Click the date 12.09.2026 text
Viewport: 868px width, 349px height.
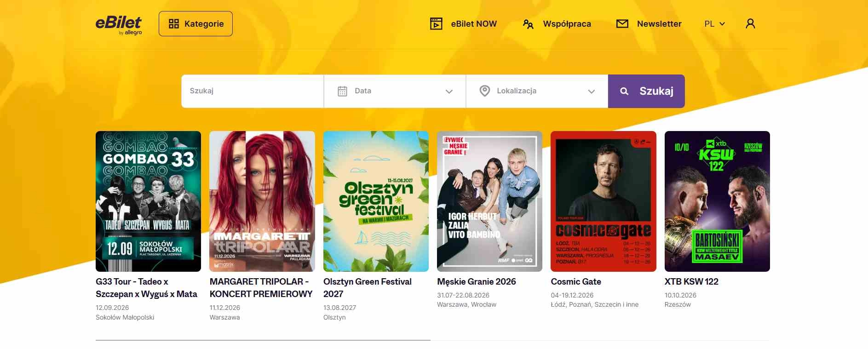coord(112,308)
